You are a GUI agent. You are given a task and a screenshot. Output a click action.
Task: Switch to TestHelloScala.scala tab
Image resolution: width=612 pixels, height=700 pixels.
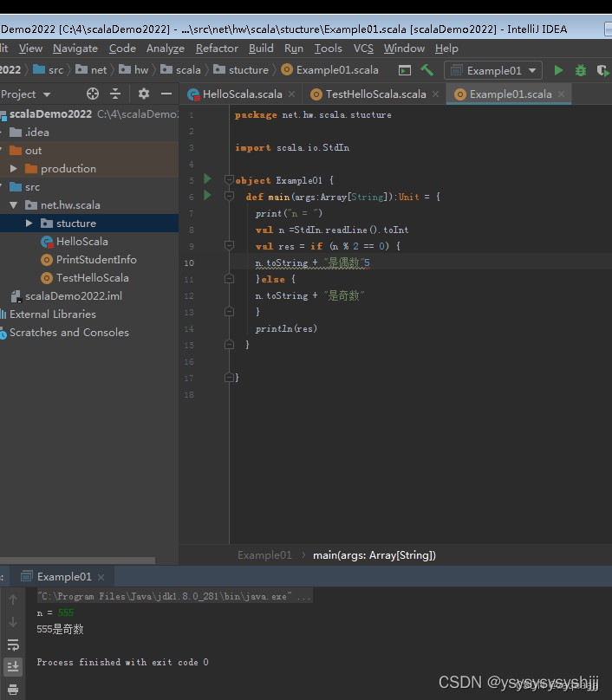375,94
